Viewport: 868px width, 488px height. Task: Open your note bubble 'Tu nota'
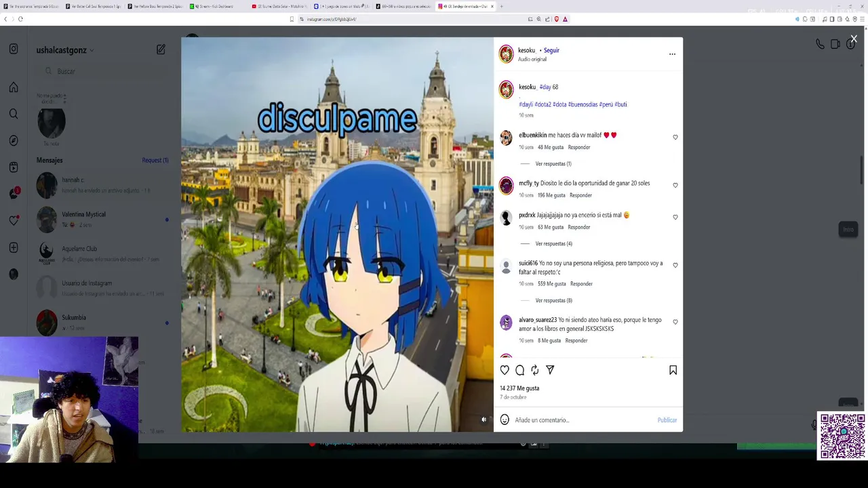(x=52, y=122)
